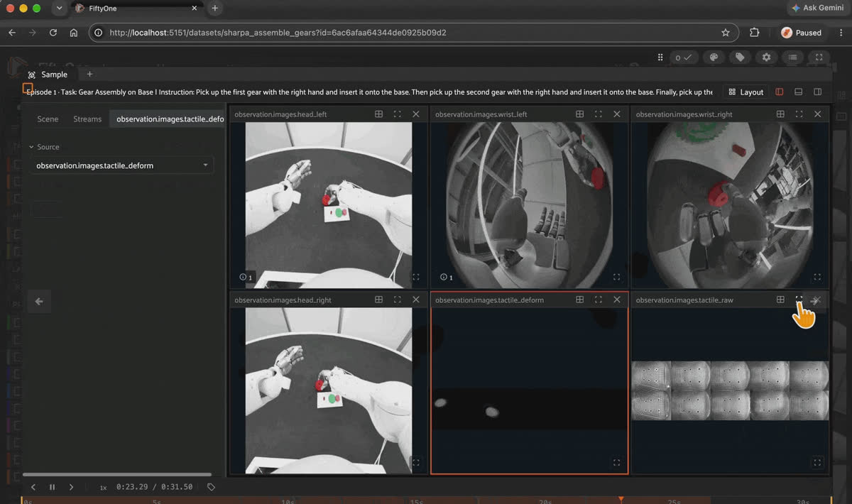
Task: Bookmark page with the star icon
Action: tap(725, 33)
